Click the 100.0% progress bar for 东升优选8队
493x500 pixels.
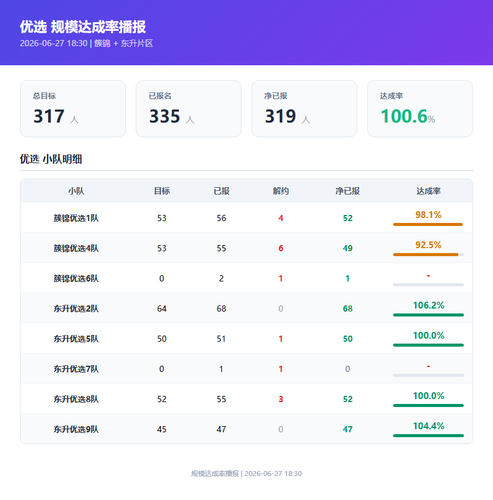coord(428,405)
